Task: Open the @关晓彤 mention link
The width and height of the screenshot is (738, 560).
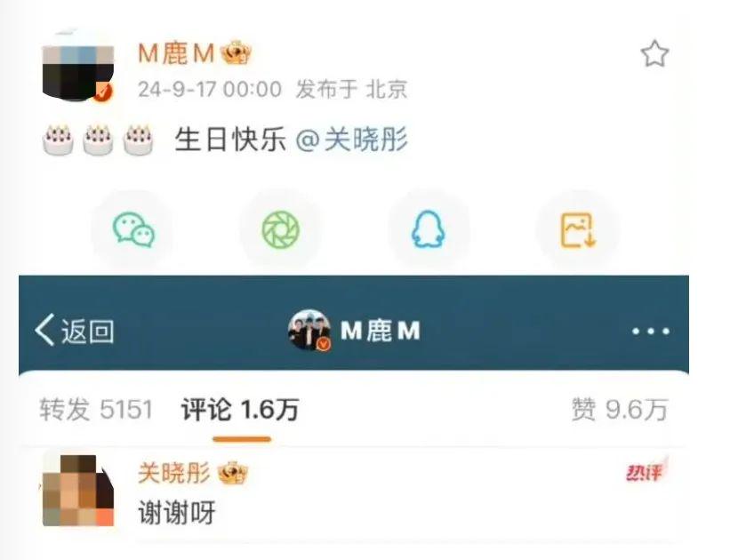Action: [352, 140]
